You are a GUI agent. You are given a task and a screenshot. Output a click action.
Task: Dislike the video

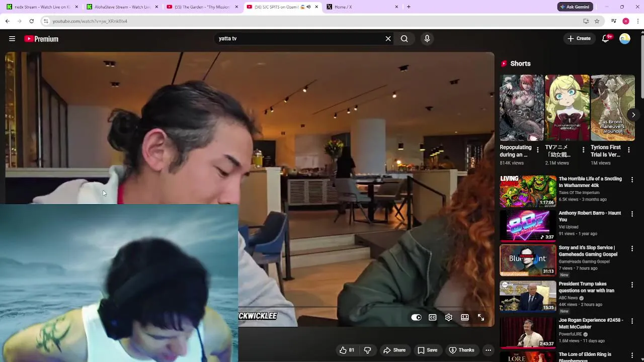[368, 350]
